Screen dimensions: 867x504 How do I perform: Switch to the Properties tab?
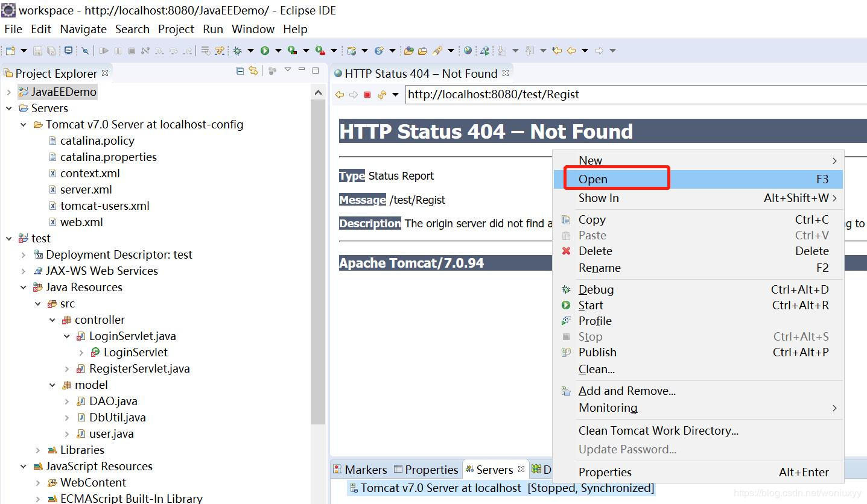pos(426,470)
